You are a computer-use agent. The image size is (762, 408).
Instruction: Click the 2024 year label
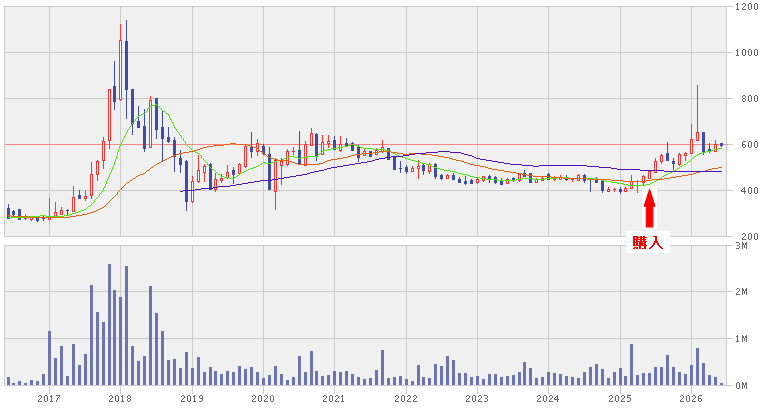click(x=548, y=399)
